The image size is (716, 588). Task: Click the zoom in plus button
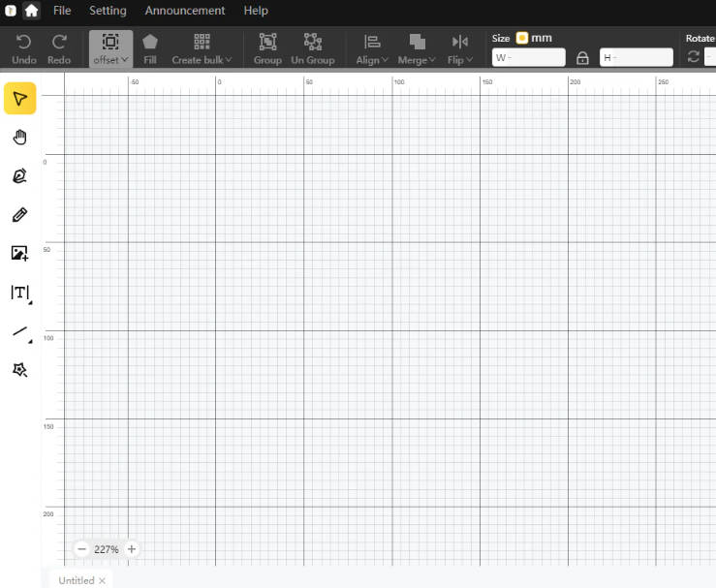point(132,549)
